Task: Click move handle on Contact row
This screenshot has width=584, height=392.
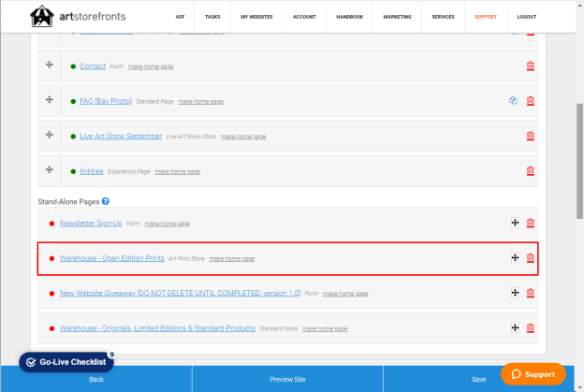Action: click(50, 65)
